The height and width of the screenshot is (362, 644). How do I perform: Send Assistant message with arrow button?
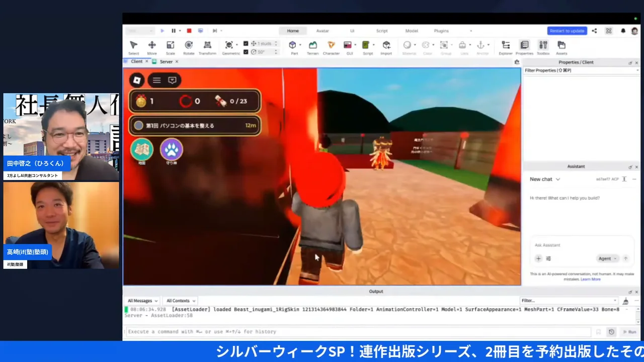pyautogui.click(x=626, y=258)
